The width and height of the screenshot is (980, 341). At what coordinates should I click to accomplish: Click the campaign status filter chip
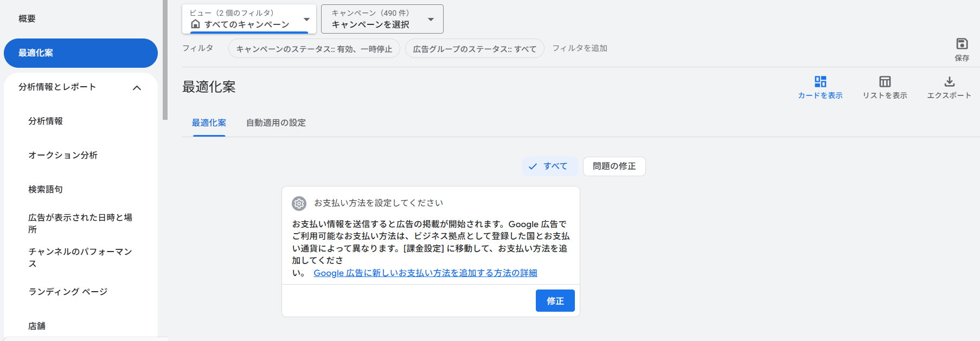point(314,49)
